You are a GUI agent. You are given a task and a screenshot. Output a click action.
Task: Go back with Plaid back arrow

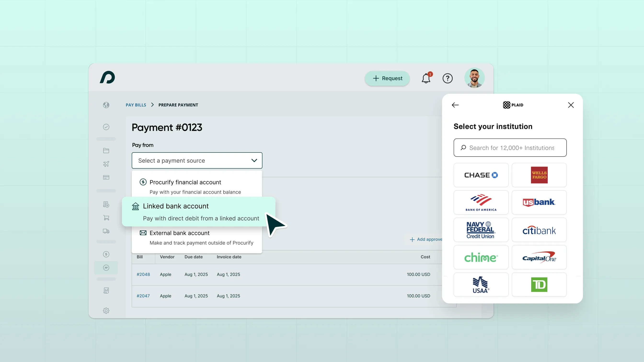click(x=455, y=105)
